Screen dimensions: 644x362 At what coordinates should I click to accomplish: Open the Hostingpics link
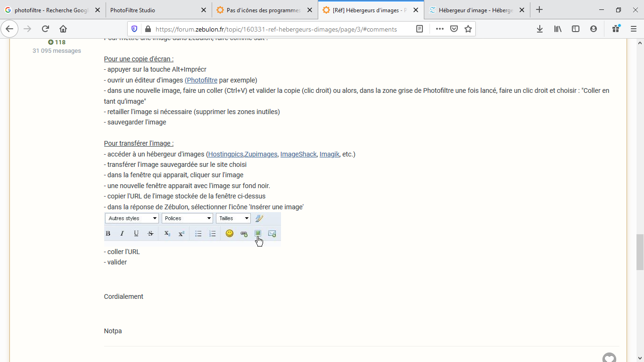[x=226, y=154]
